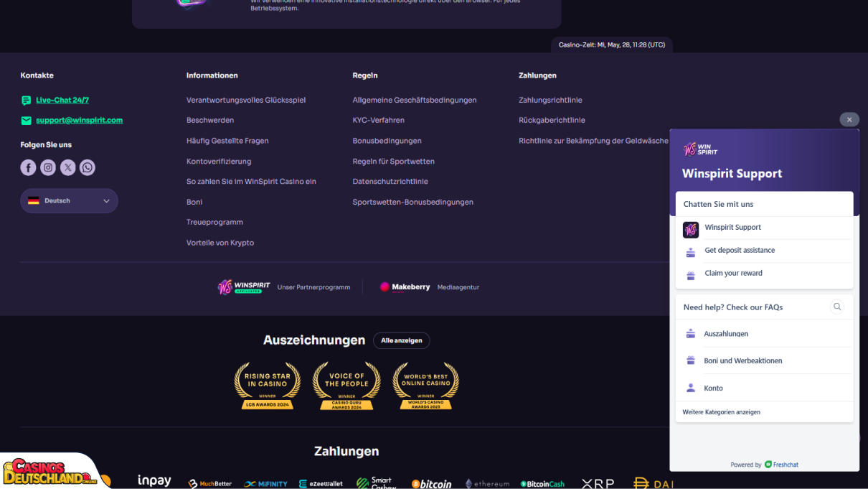868x489 pixels.
Task: Click the DAI payment logo
Action: pos(653,484)
